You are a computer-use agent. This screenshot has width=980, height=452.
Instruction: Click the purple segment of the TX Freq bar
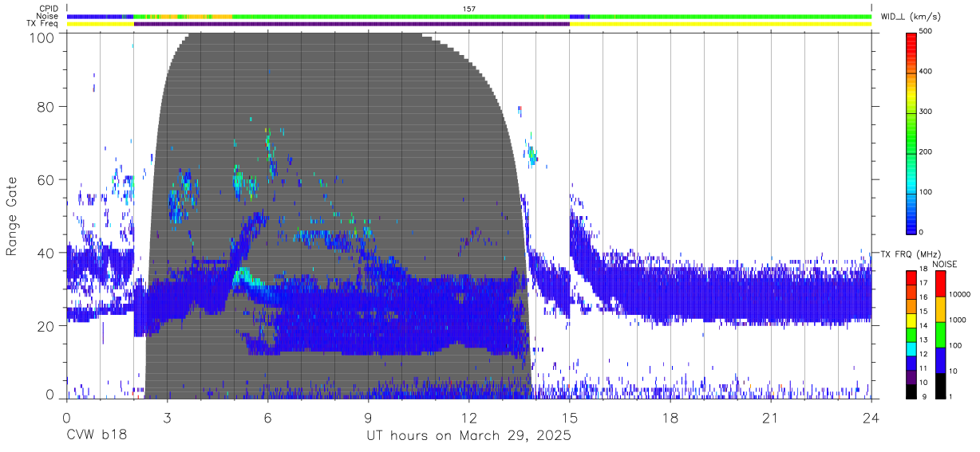pyautogui.click(x=352, y=24)
